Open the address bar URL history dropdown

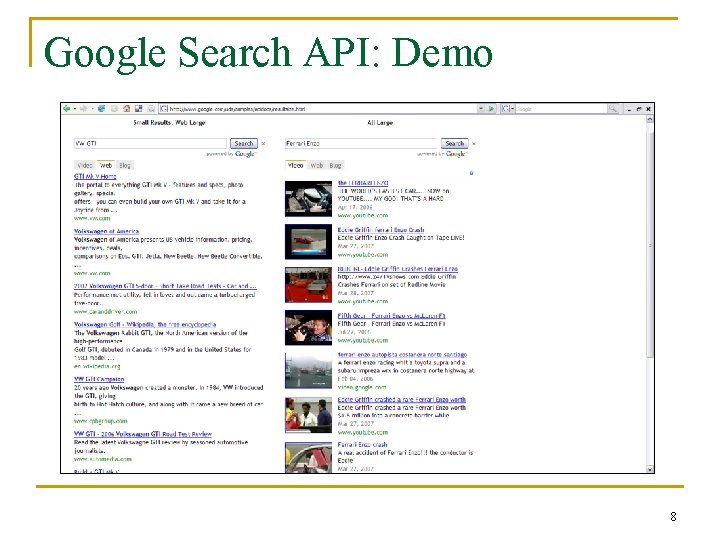[x=481, y=109]
